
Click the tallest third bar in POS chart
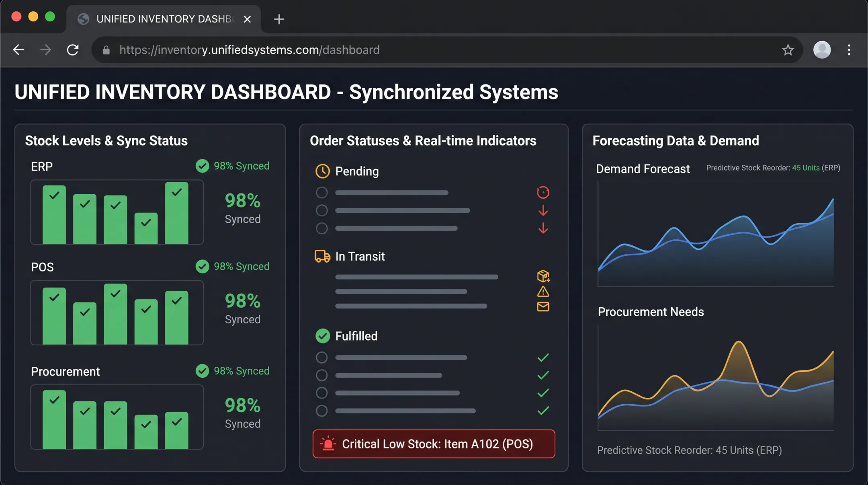pyautogui.click(x=115, y=314)
